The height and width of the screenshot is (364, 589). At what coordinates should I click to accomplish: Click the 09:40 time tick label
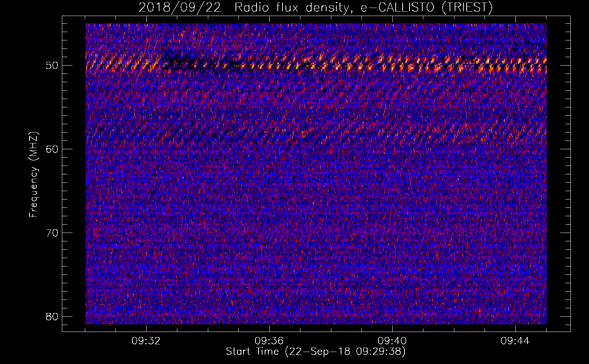coord(392,341)
